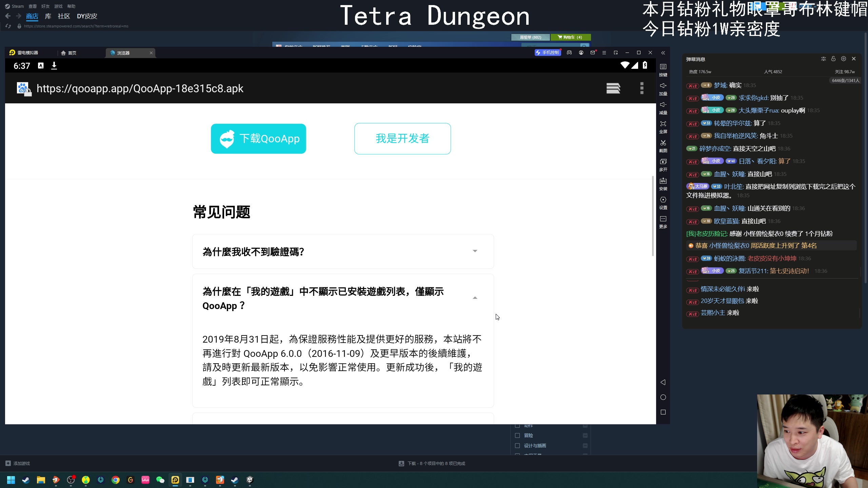The height and width of the screenshot is (488, 868).
Task: Expand the 為什麼我收不到驗證碼 question
Action: [x=343, y=251]
